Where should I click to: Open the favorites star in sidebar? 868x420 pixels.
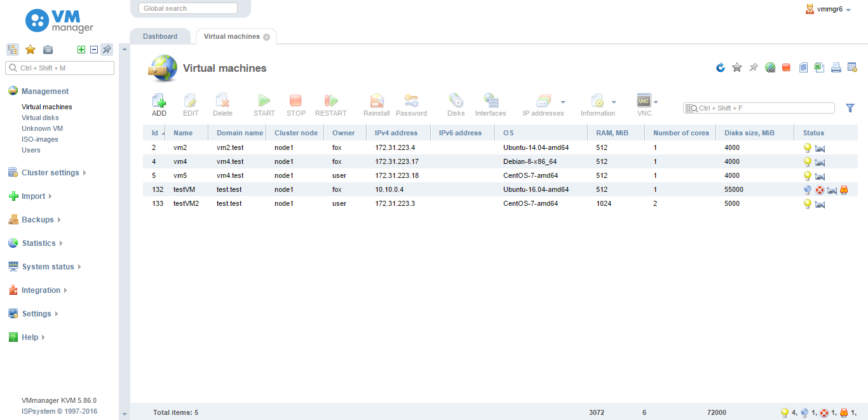pyautogui.click(x=30, y=50)
